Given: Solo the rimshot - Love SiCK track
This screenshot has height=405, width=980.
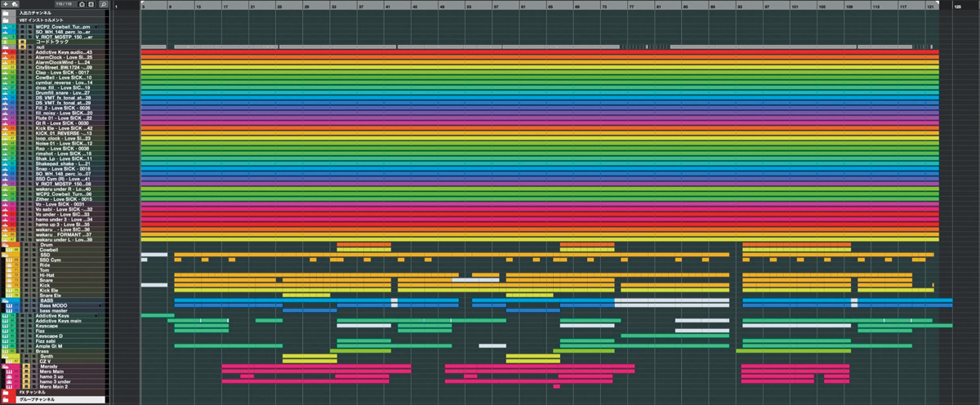Looking at the screenshot, I should 30,153.
